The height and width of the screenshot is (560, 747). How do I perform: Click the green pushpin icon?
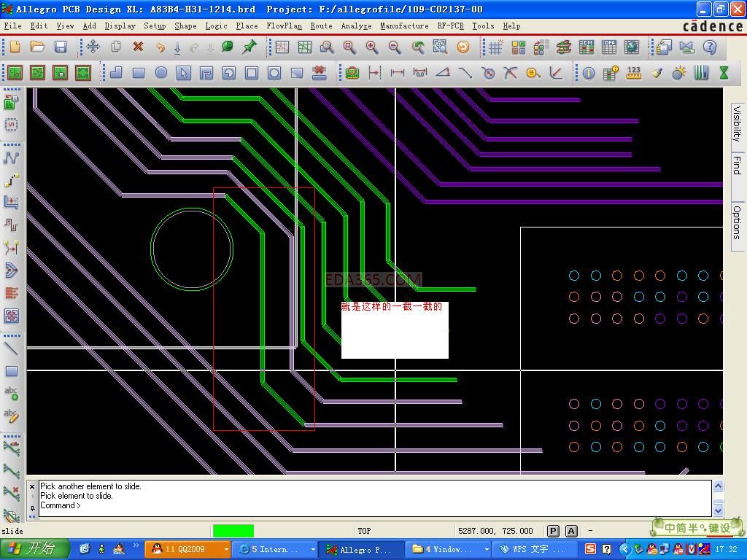tap(249, 47)
